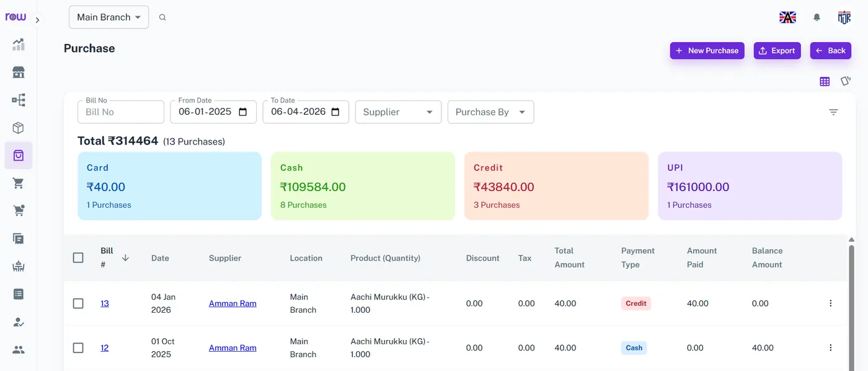Tick the select-all header checkbox
This screenshot has height=371, width=868.
pos(78,257)
